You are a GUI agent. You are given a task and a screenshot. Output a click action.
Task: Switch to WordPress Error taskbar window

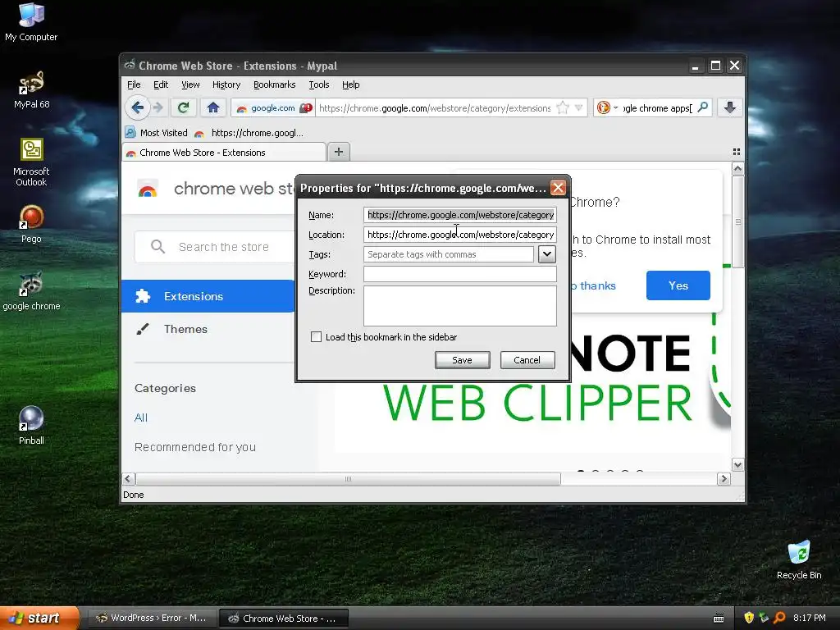(152, 619)
